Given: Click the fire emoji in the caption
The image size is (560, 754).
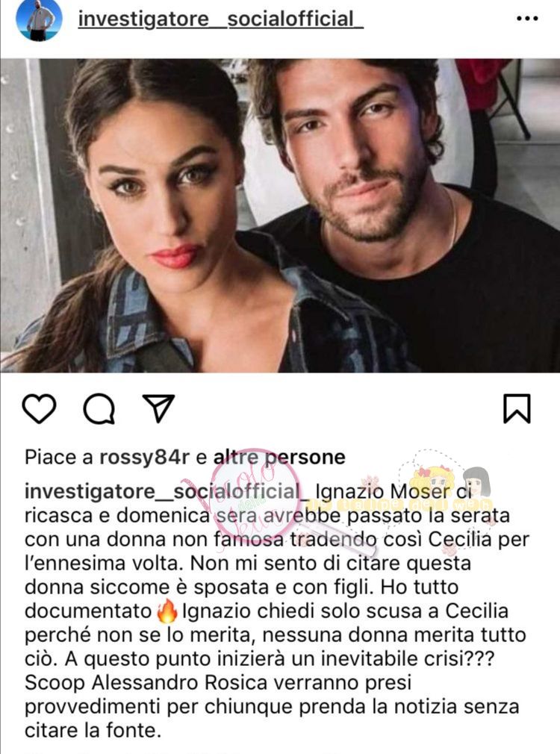Looking at the screenshot, I should tap(167, 611).
